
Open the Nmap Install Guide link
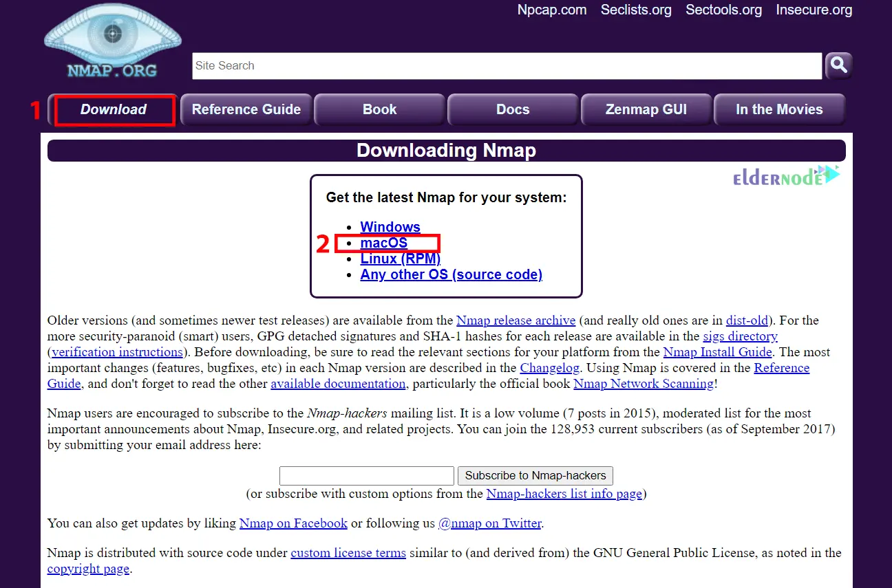(717, 352)
